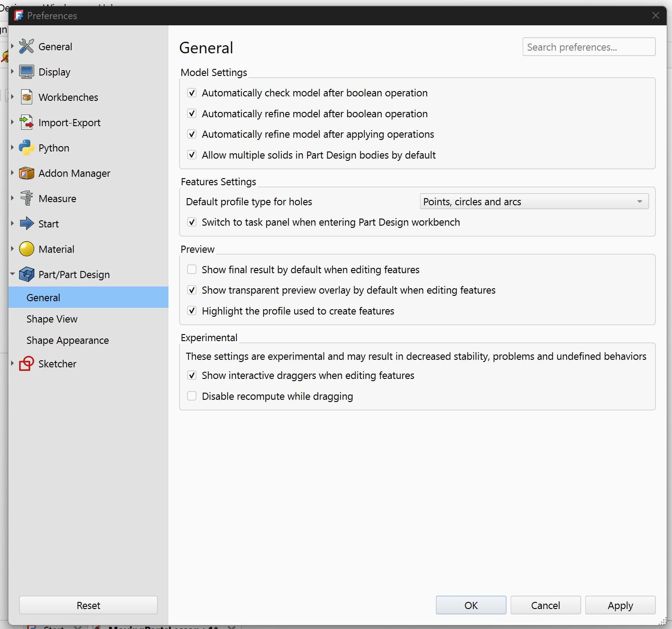Click the Measure caliper icon
Viewport: 672px width, 629px height.
point(27,198)
